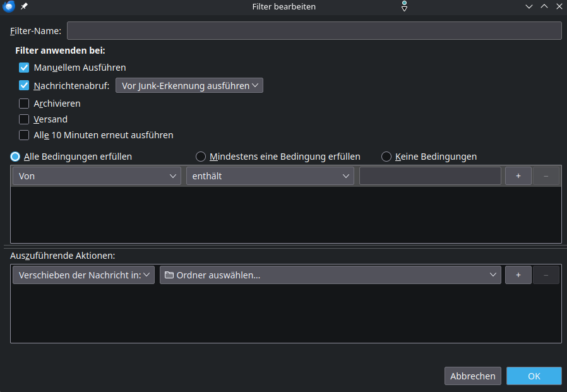Click the accessibility icon in title bar
The width and height of the screenshot is (567, 392).
[x=404, y=6]
